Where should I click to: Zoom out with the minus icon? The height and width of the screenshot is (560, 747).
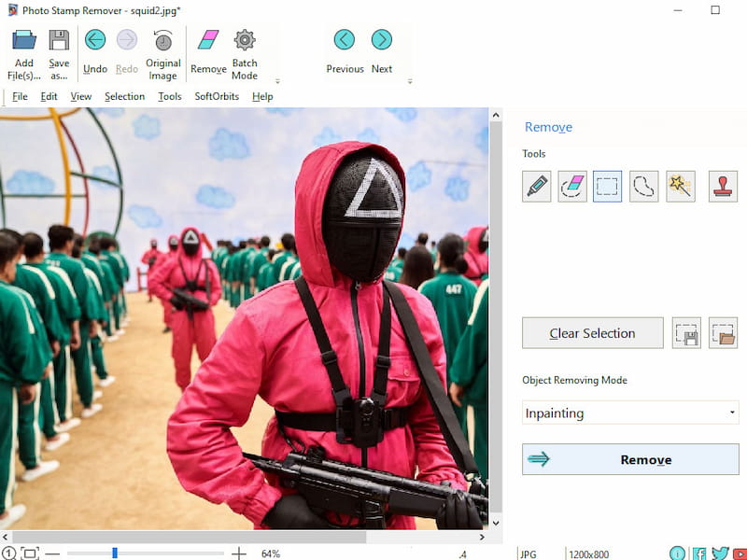(53, 553)
